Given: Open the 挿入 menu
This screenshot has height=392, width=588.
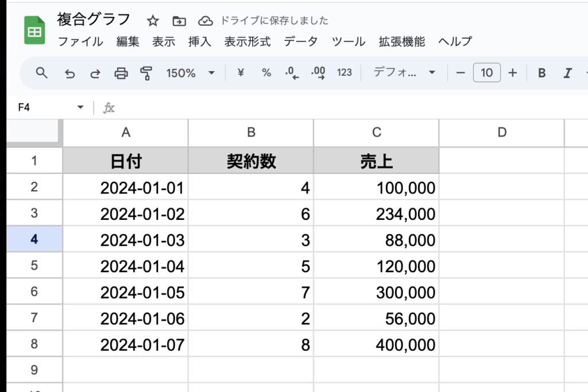Looking at the screenshot, I should [200, 41].
